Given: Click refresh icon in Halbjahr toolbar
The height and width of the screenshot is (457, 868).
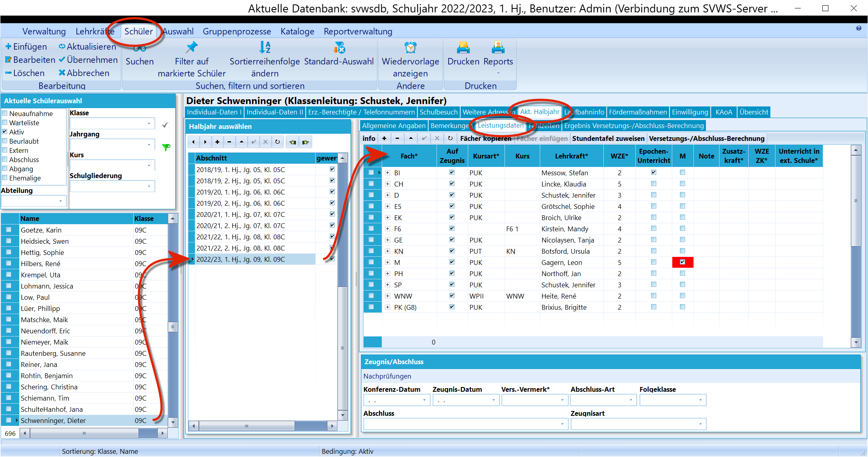Looking at the screenshot, I should (277, 142).
